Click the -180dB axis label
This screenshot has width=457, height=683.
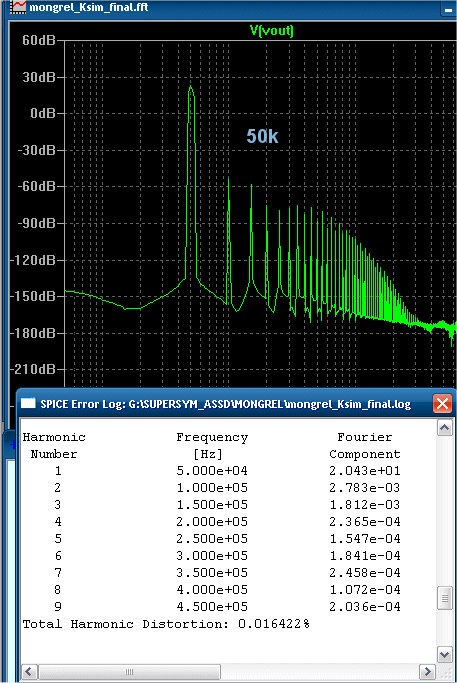33,333
